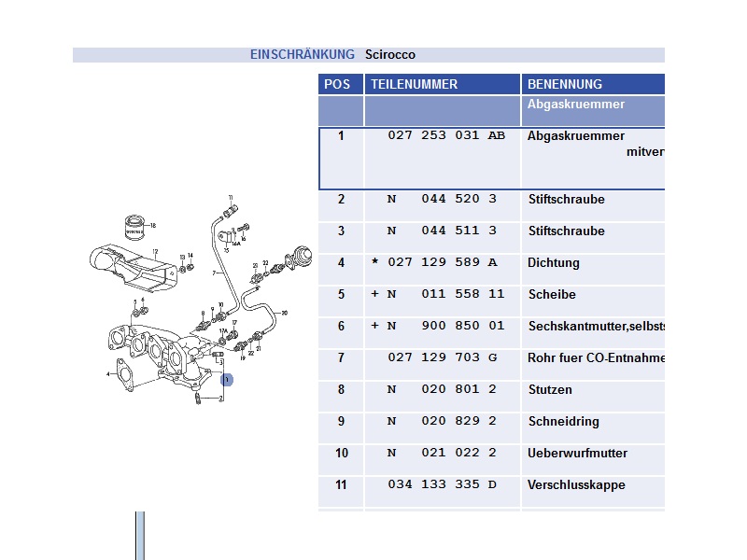Viewport: 747px width, 560px height.
Task: Click the POS column header
Action: point(337,84)
